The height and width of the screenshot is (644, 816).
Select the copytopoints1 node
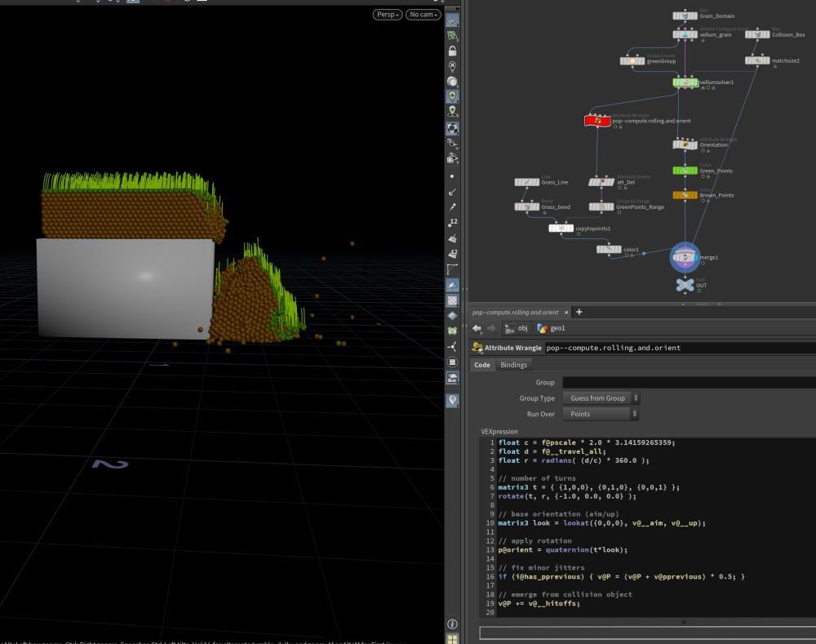(561, 228)
